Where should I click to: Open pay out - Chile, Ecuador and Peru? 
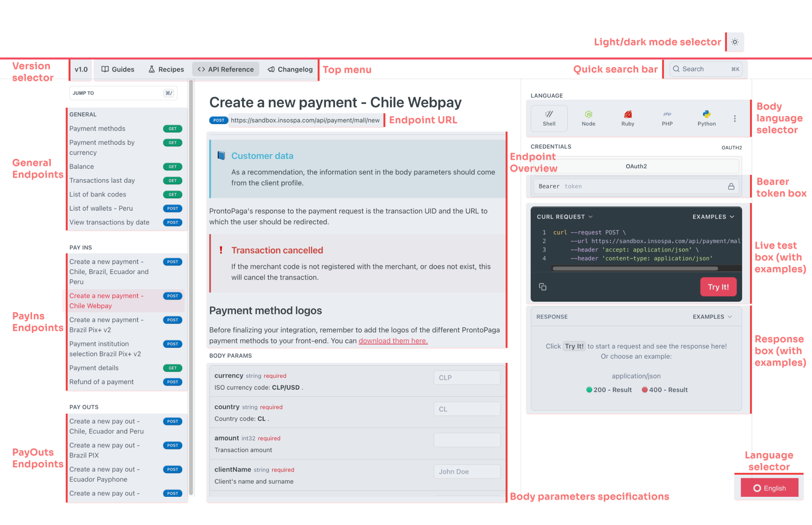(x=126, y=426)
